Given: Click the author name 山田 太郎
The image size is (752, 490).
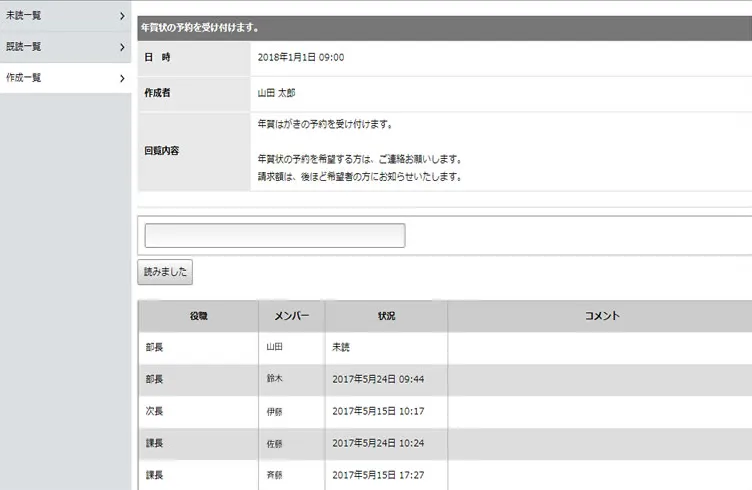Looking at the screenshot, I should click(x=276, y=93).
